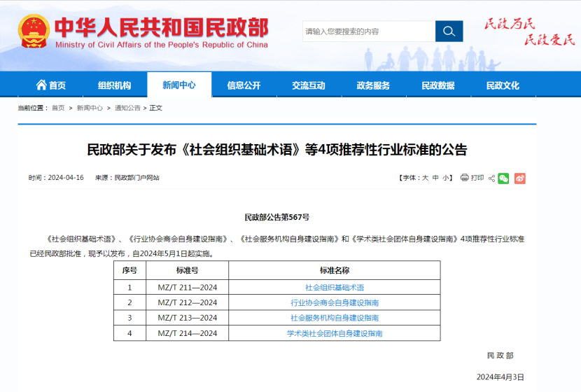This screenshot has height=392, width=581.
Task: Go to 通知公告 in breadcrumb
Action: [x=127, y=108]
